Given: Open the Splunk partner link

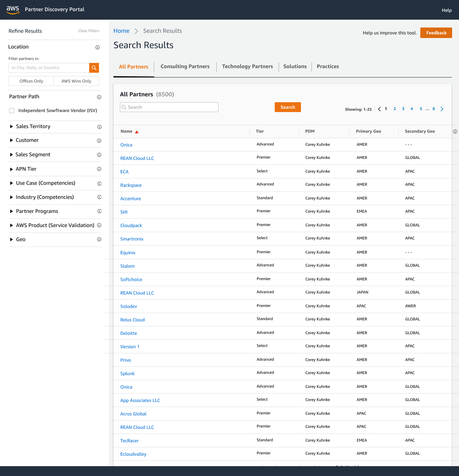Looking at the screenshot, I should (127, 373).
